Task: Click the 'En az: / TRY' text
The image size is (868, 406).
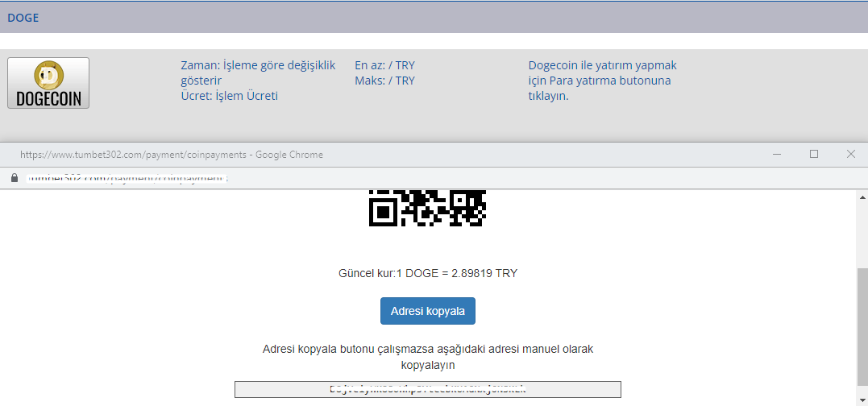Action: click(x=384, y=66)
